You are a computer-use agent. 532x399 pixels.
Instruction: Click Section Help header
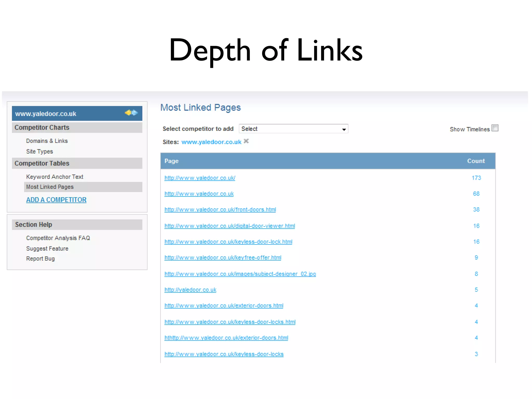[x=77, y=225]
